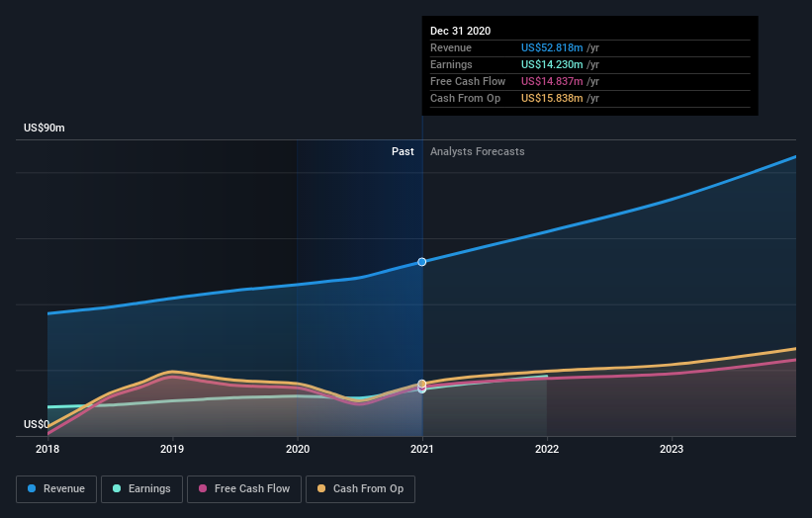Click the Free Cash Flow label in tooltip

[468, 81]
